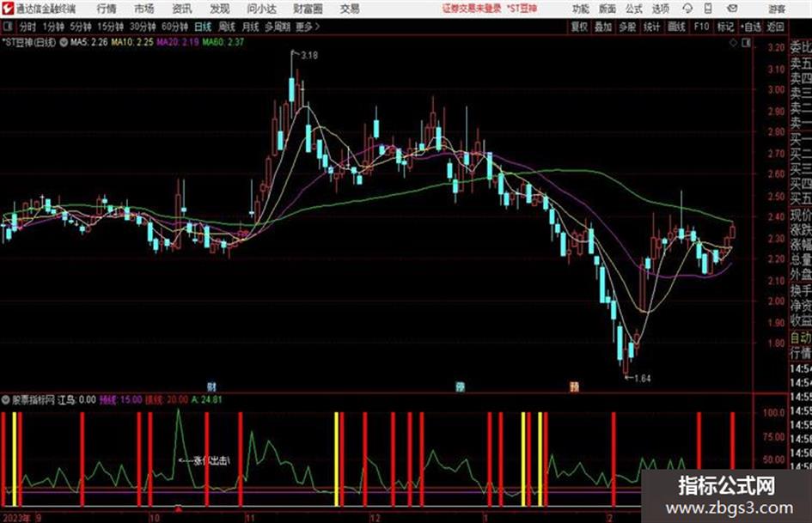812x523 pixels.
Task: Open the 多周期 multi-period view
Action: point(278,27)
